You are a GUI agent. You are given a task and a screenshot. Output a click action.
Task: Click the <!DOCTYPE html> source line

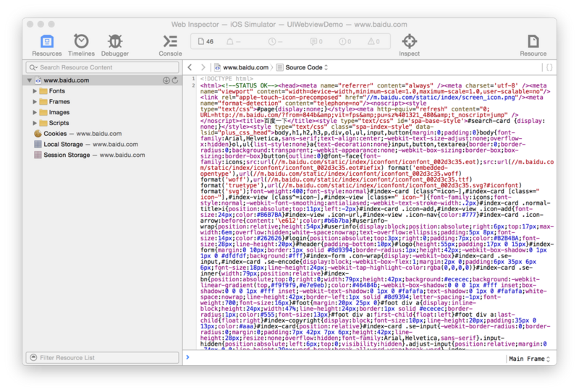[227, 79]
